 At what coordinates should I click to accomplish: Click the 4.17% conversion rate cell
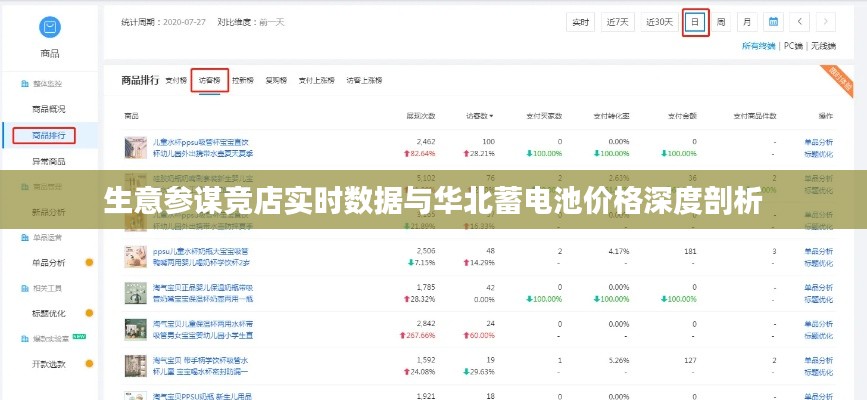click(619, 251)
